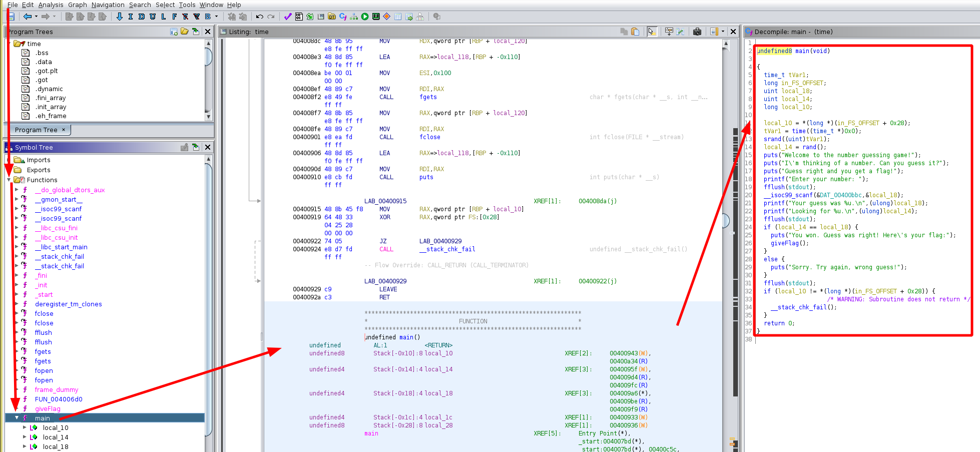This screenshot has width=980, height=452.
Task: Open the green play Script Manager icon
Action: coord(365,17)
